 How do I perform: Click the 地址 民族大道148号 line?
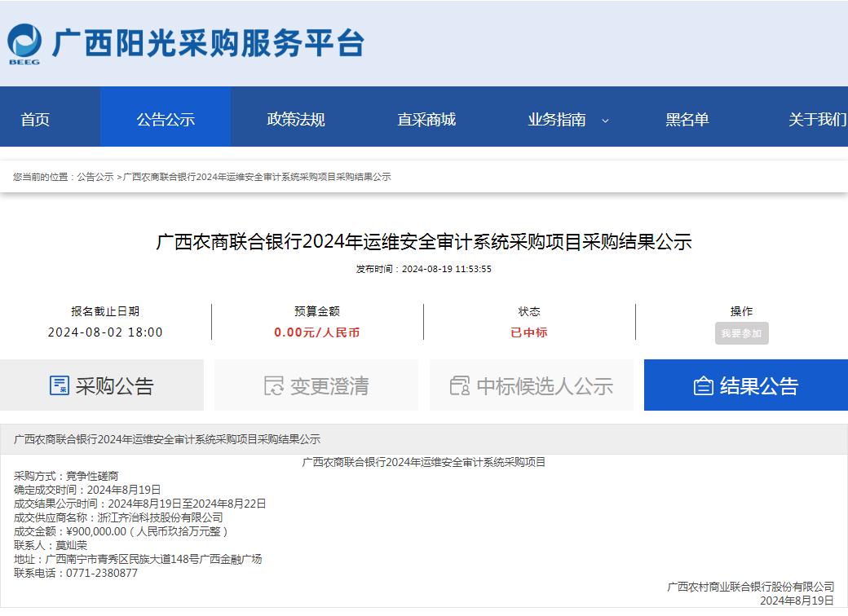(x=138, y=559)
